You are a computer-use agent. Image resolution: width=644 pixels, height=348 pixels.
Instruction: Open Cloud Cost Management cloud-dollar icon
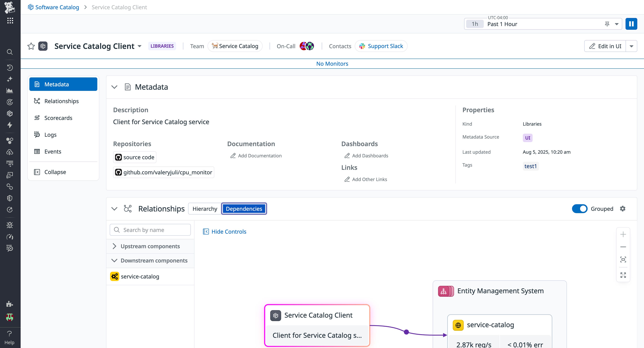[x=10, y=152]
